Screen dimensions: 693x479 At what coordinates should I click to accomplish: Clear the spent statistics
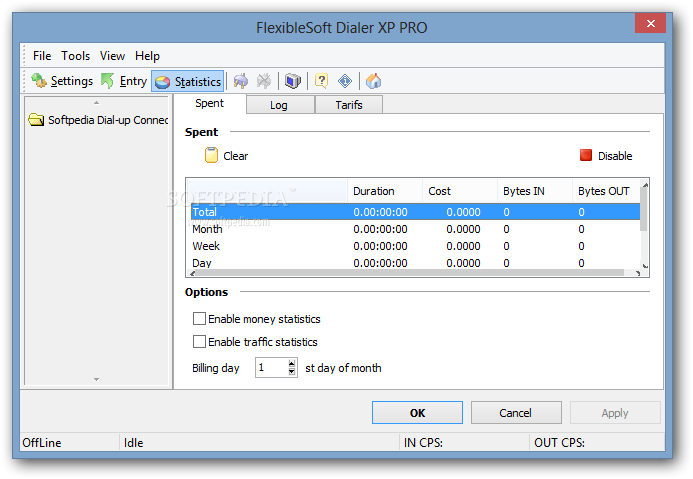click(x=226, y=156)
